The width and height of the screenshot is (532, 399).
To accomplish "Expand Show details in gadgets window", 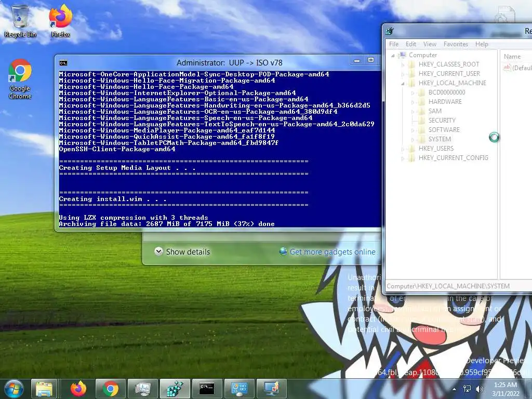I will [182, 252].
